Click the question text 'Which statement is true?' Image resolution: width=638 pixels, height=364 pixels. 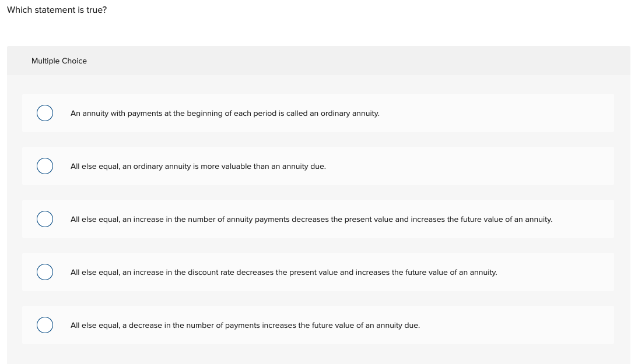pos(56,10)
